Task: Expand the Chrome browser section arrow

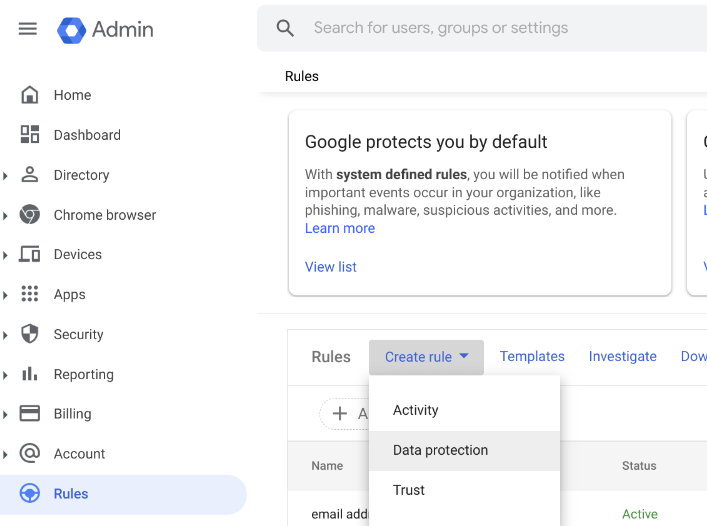Action: (5, 215)
